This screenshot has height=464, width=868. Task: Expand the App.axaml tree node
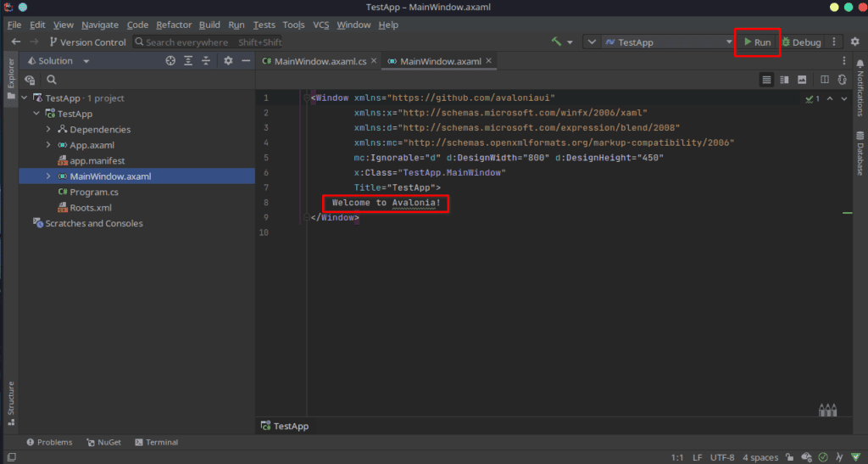[48, 145]
